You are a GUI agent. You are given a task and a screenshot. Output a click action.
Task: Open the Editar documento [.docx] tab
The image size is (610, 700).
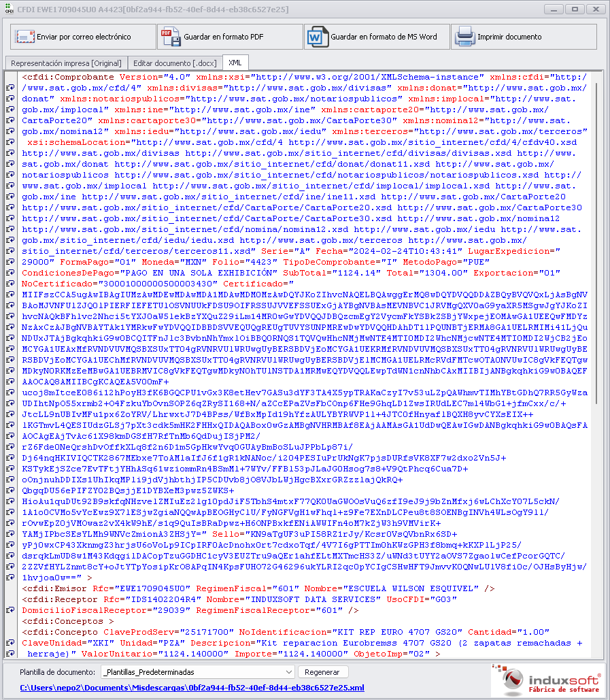pyautogui.click(x=175, y=63)
